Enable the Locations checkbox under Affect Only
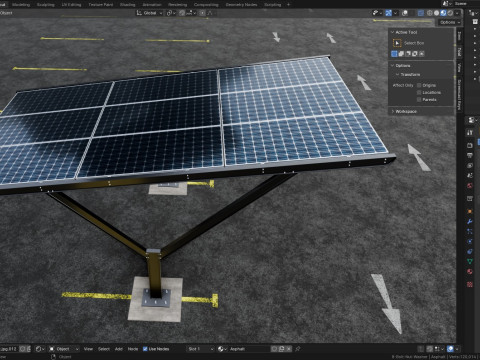 click(419, 92)
